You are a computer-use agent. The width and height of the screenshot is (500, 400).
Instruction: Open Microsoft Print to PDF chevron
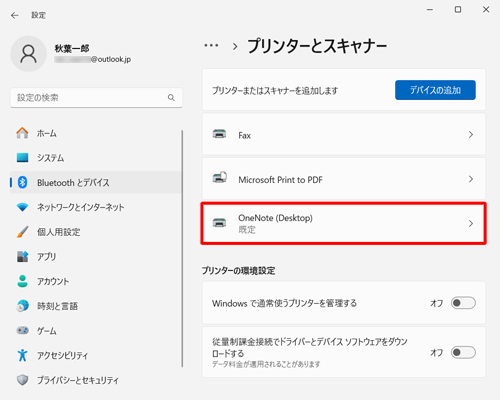point(471,179)
